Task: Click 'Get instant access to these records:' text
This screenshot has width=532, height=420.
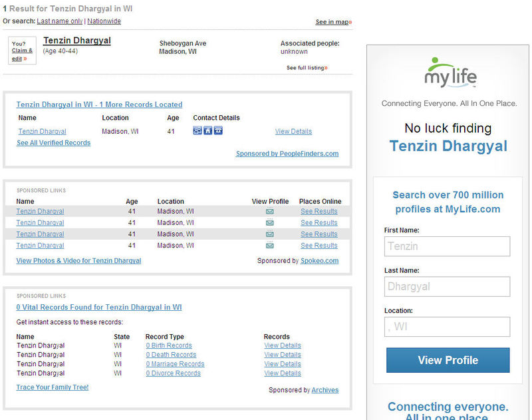Action: point(70,322)
